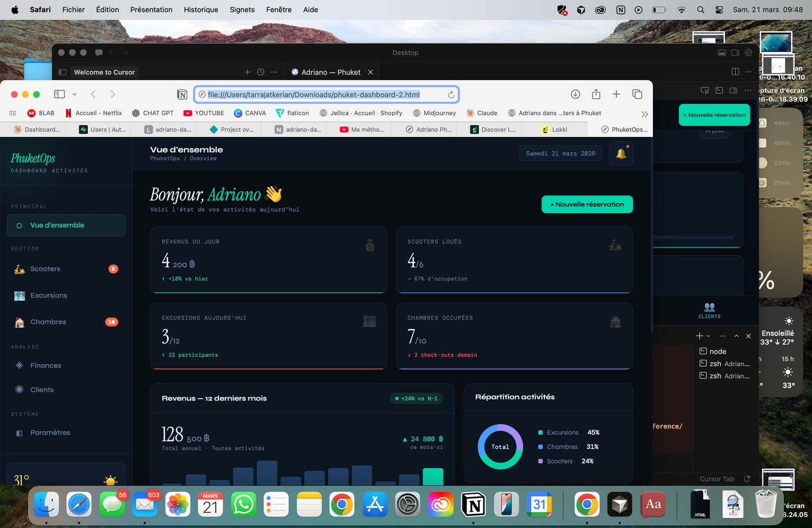This screenshot has width=812, height=528.
Task: Click the Excursions 45% legend entry
Action: point(569,433)
